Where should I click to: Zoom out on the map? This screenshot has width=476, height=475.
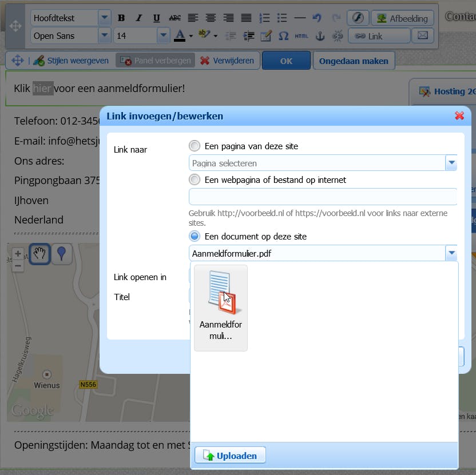click(x=18, y=266)
